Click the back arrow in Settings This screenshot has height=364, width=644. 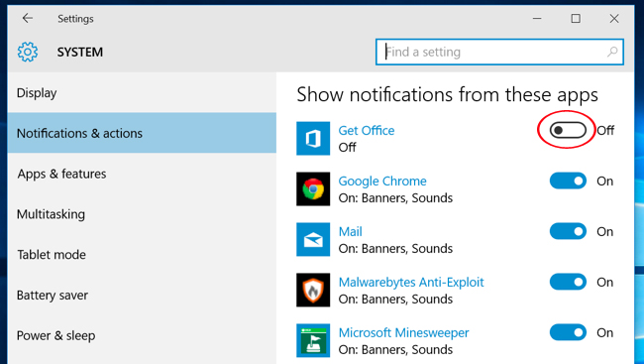[x=28, y=18]
